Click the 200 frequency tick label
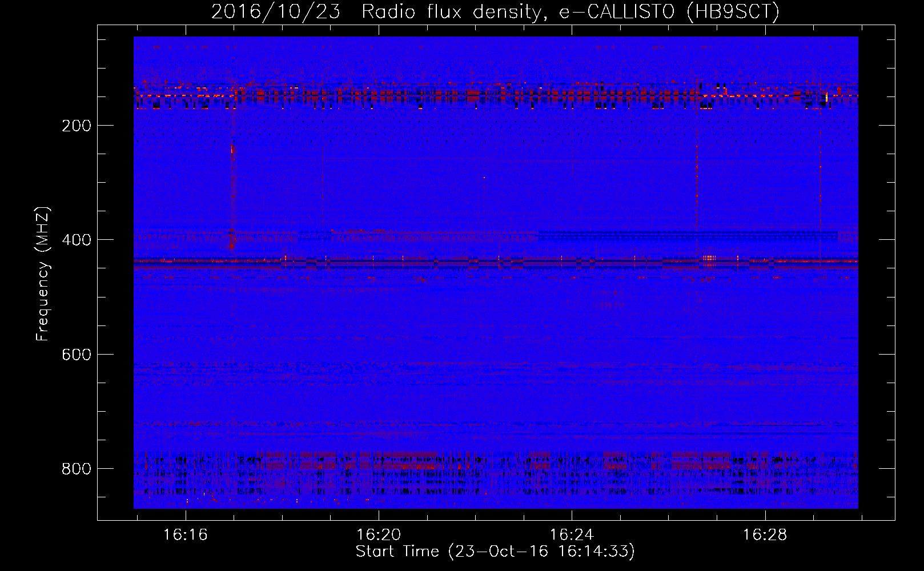This screenshot has width=924, height=571. click(x=77, y=126)
